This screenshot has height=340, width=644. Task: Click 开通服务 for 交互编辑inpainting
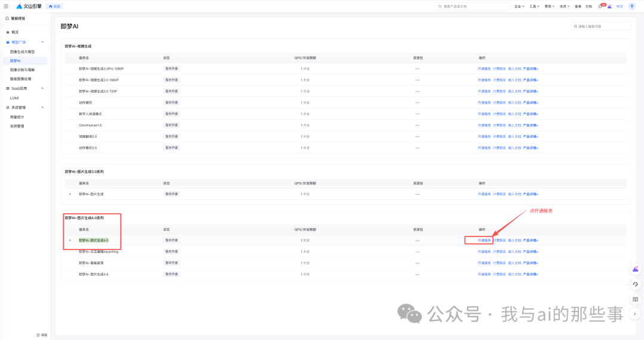[484, 251]
